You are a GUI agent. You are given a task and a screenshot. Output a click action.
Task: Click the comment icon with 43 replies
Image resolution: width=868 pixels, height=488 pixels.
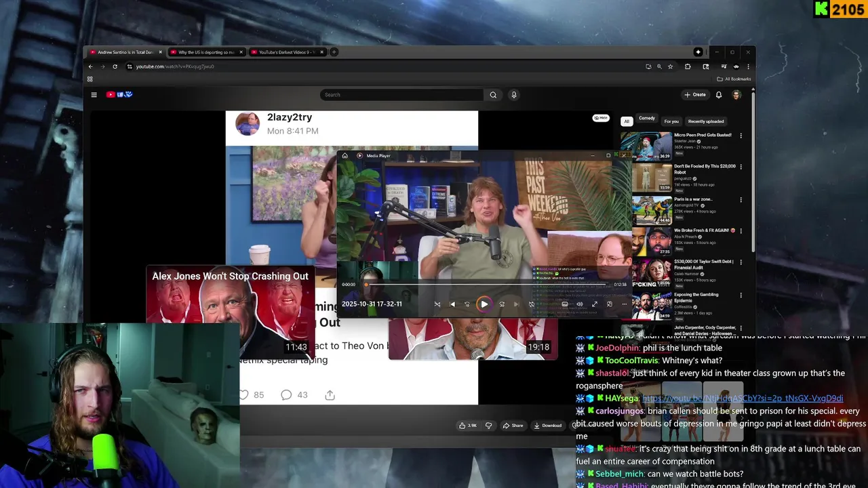pyautogui.click(x=286, y=394)
